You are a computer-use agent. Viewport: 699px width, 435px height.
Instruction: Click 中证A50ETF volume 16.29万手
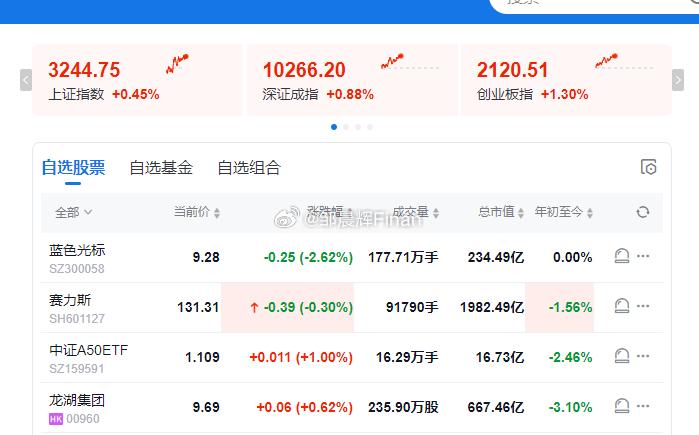click(x=407, y=357)
